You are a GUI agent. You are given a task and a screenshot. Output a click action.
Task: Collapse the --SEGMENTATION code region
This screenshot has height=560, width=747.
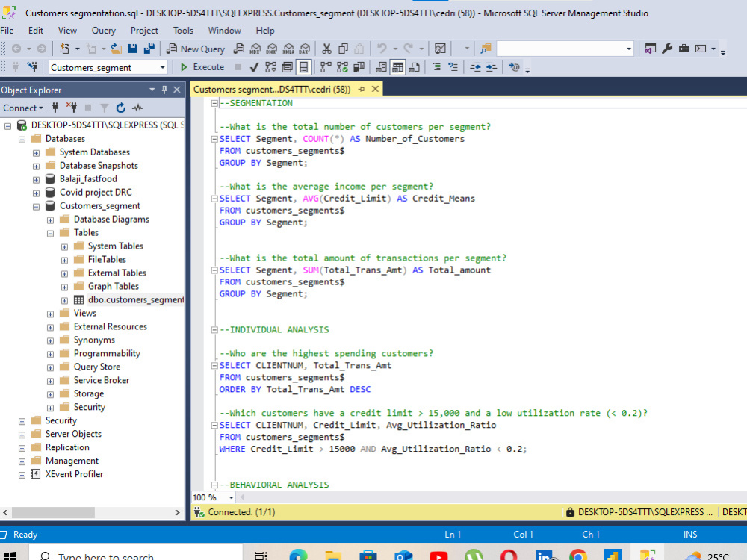pos(214,103)
